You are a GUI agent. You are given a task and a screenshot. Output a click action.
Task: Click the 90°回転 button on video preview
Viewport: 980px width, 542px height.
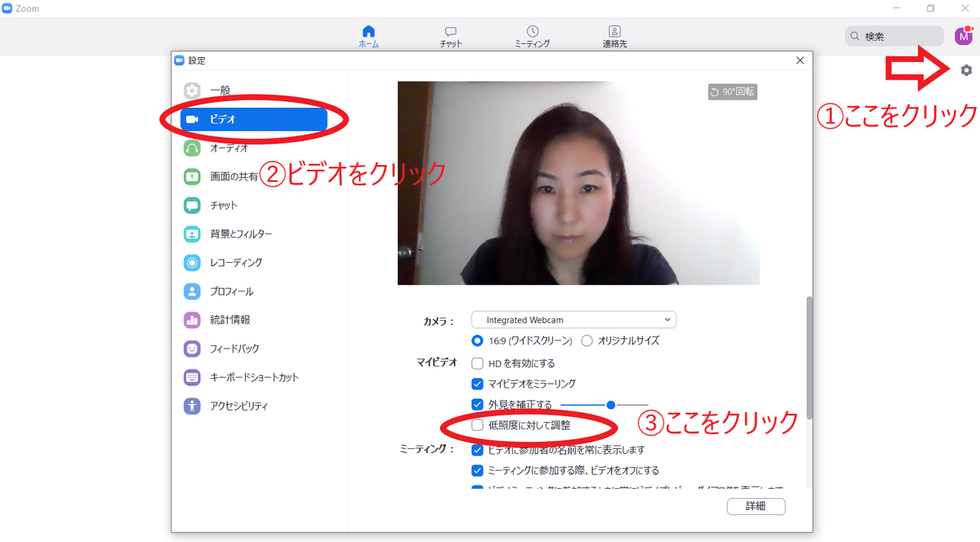(733, 91)
